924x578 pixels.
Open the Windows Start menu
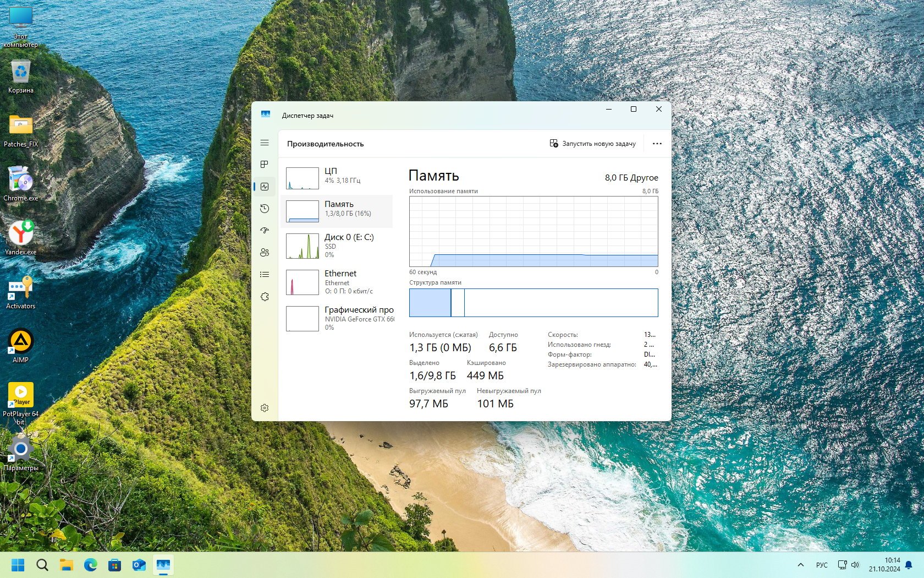(18, 565)
